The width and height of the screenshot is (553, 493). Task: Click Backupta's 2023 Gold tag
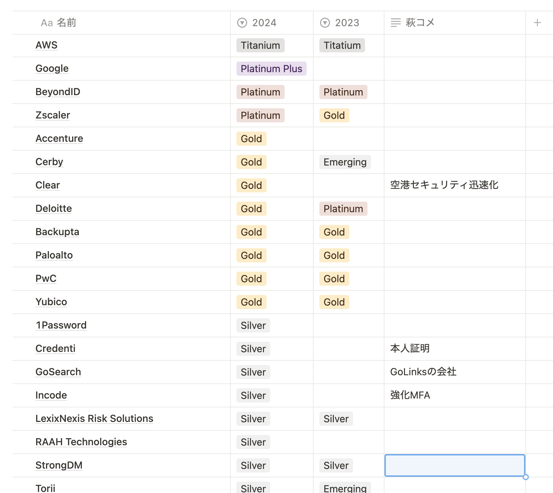click(x=334, y=232)
